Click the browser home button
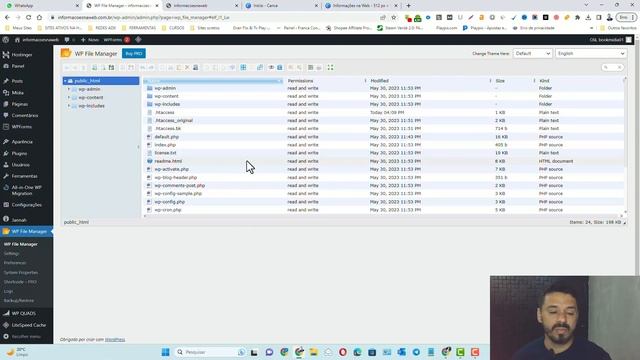640x360 pixels. (x=39, y=18)
